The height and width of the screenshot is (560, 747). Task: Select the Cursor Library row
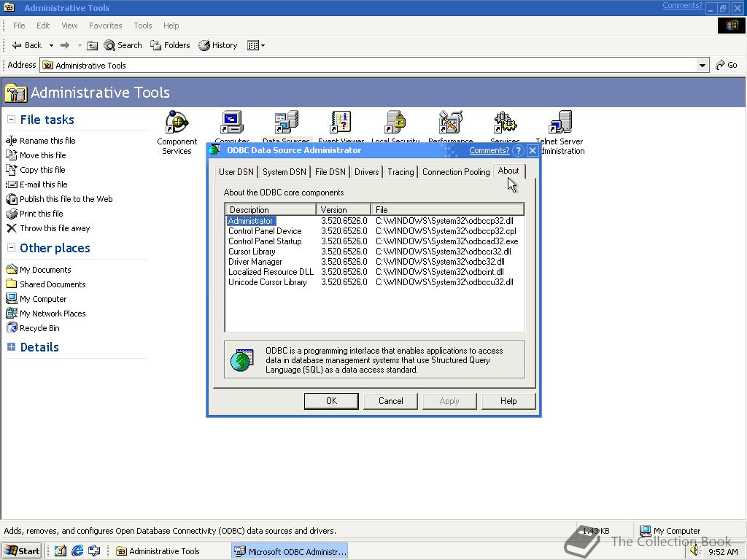coord(374,252)
